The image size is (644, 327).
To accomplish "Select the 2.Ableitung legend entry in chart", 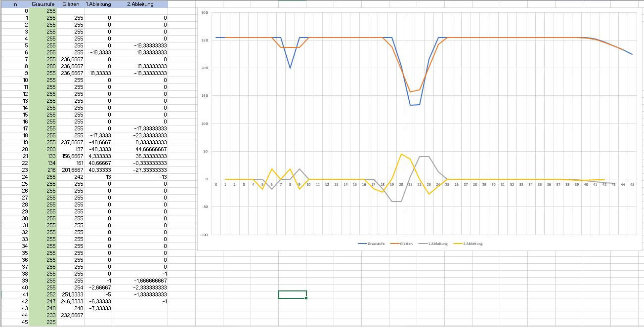I will [472, 244].
